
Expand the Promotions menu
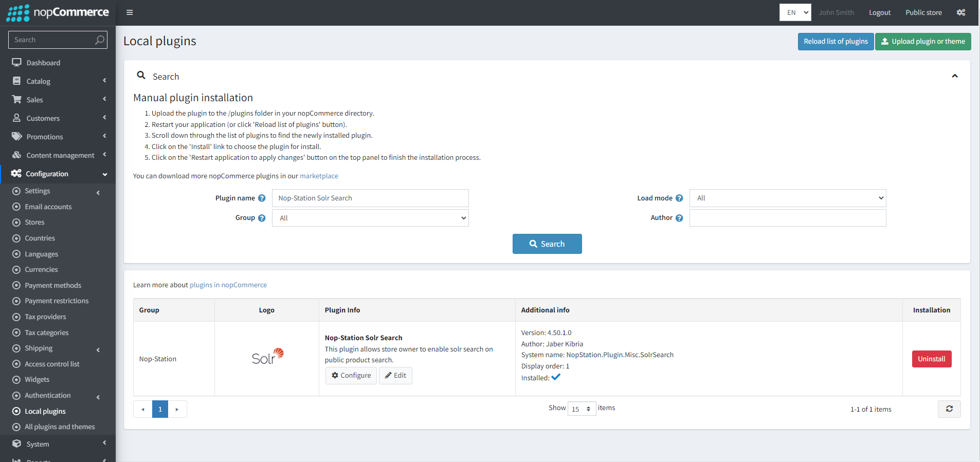click(104, 136)
